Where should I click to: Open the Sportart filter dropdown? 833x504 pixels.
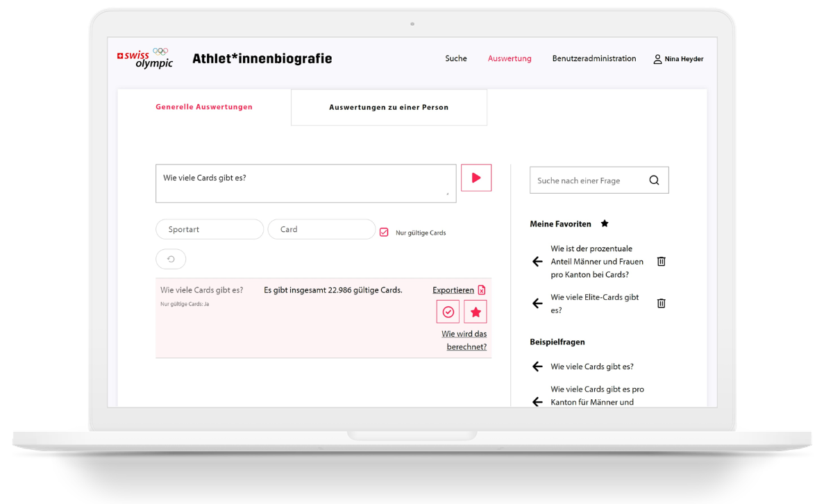tap(210, 229)
